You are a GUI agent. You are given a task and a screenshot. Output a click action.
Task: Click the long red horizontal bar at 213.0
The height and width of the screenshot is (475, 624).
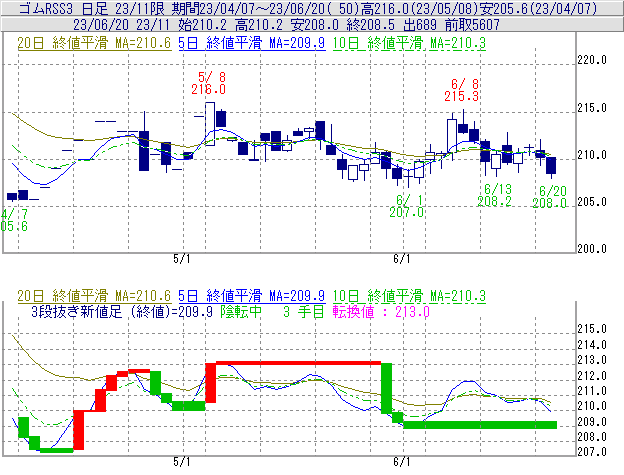[x=298, y=363]
